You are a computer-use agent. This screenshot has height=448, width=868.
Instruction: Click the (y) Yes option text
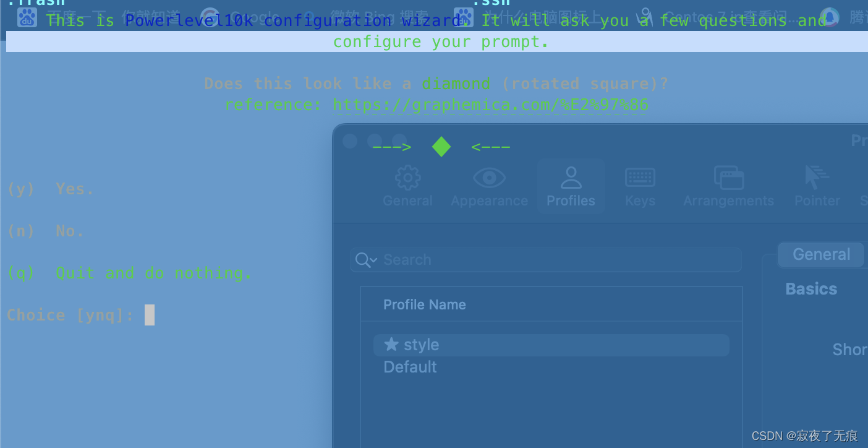(x=51, y=189)
